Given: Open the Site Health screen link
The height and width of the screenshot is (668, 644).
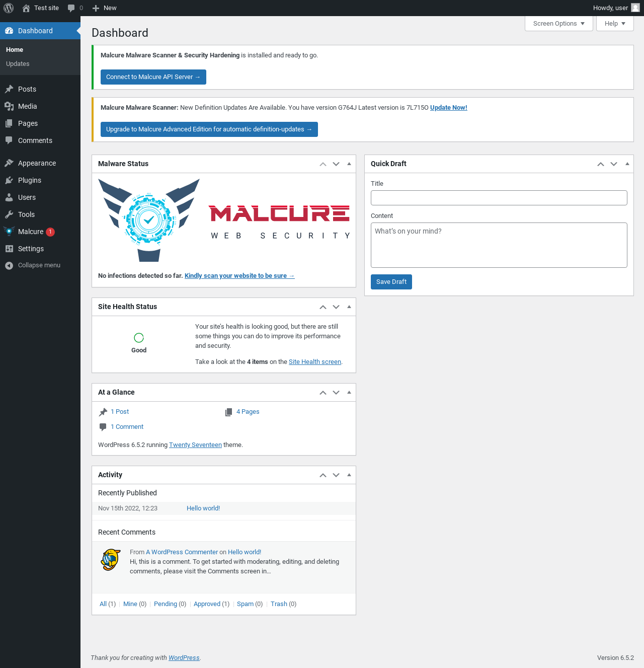Looking at the screenshot, I should click(x=315, y=362).
